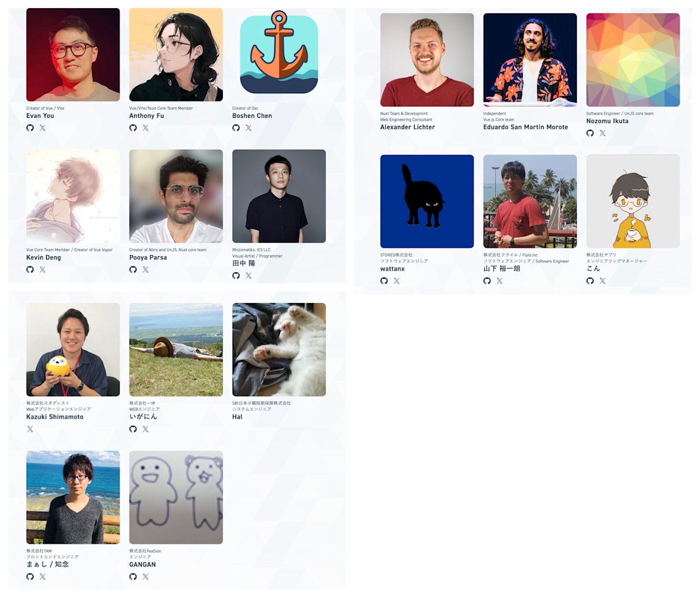The image size is (700, 598).
Task: Select Nozomu Ikuta's colorful polygon avatar
Action: tap(633, 60)
